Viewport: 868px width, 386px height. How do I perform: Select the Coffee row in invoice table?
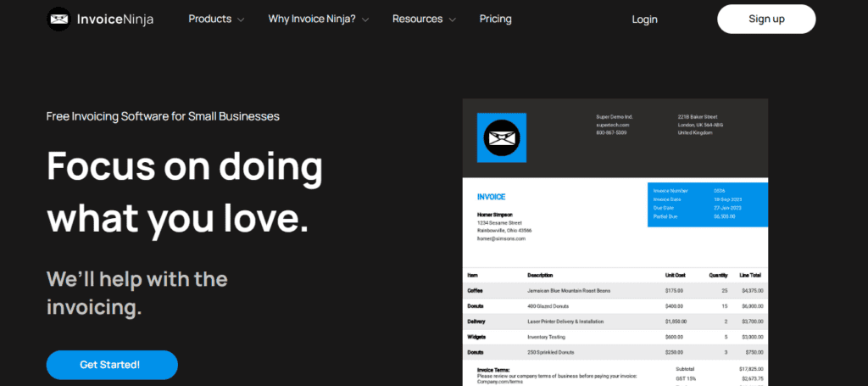pyautogui.click(x=615, y=290)
